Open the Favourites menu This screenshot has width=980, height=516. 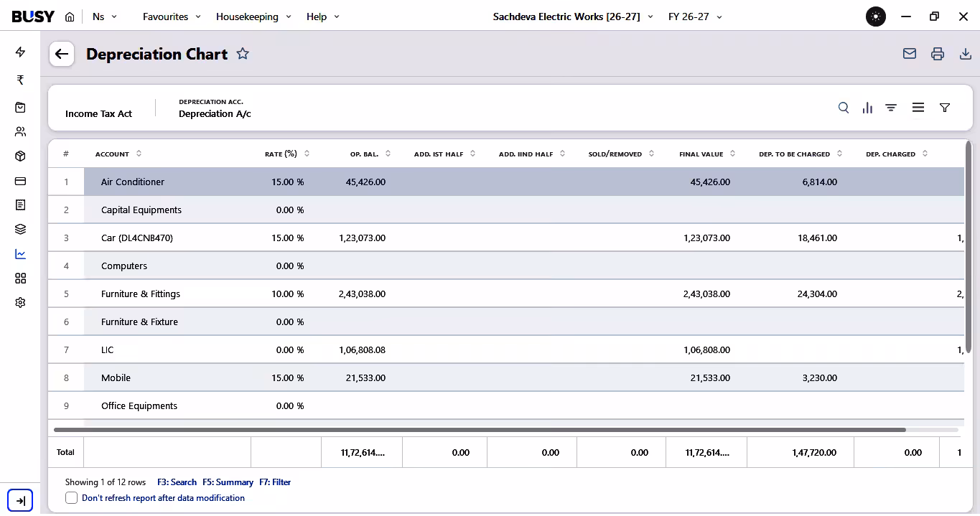coord(172,17)
